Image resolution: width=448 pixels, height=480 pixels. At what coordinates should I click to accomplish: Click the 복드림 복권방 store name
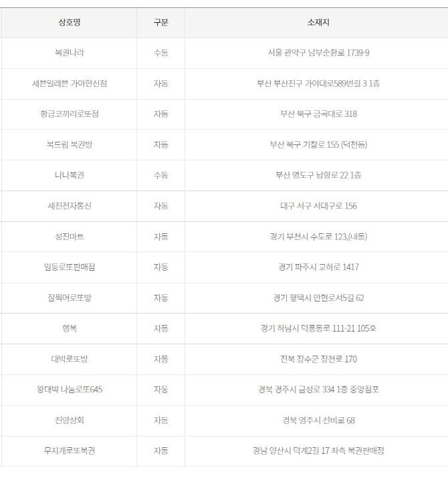coord(69,144)
